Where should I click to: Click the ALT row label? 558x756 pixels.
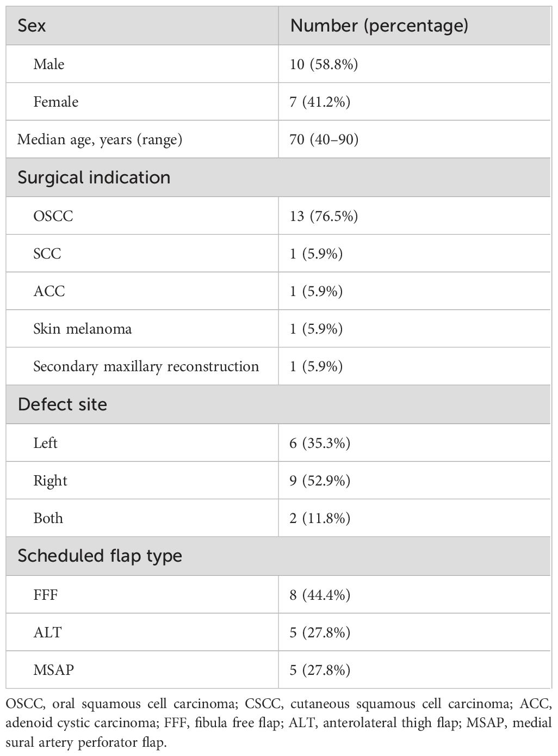tap(47, 632)
